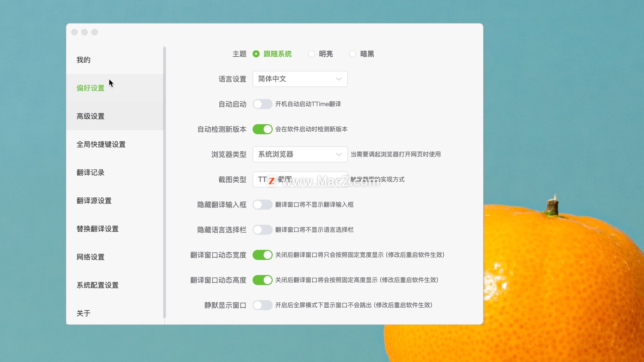644x362 pixels.
Task: Enable the 静默显示窗口 switch
Action: (262, 305)
